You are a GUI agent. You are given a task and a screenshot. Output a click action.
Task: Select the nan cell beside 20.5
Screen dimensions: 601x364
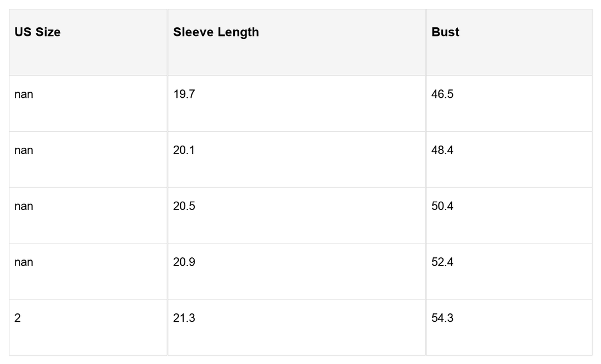(x=24, y=206)
